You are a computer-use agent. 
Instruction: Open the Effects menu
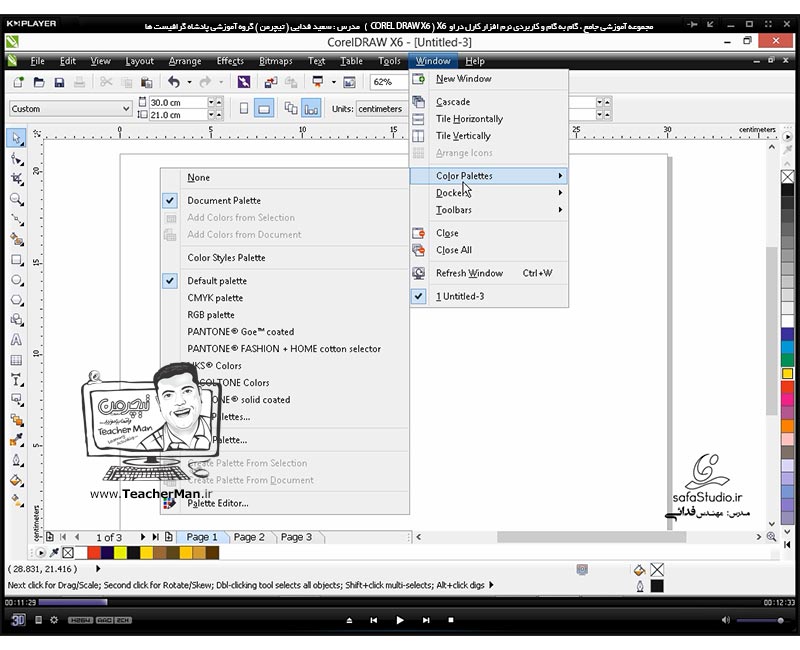coord(230,61)
